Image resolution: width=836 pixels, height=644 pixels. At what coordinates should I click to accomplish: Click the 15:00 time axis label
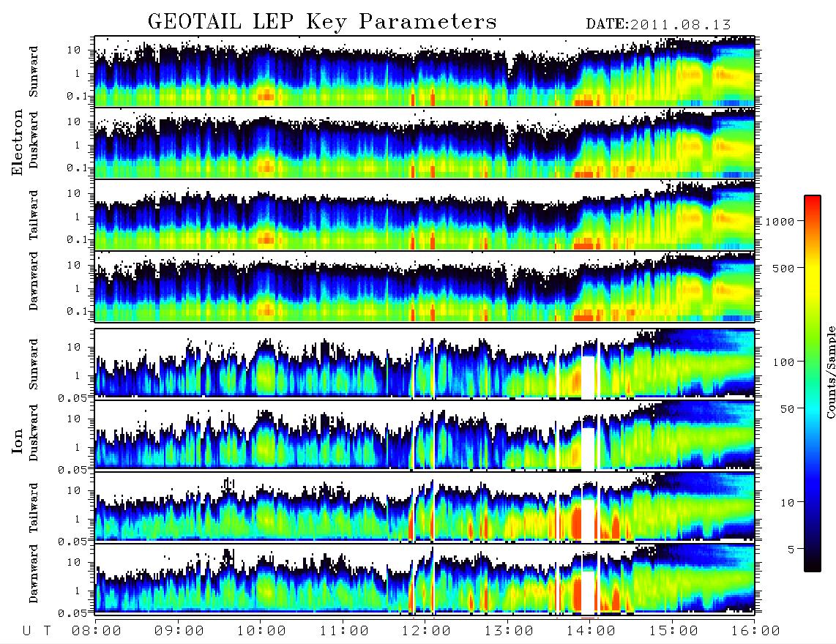pos(673,631)
